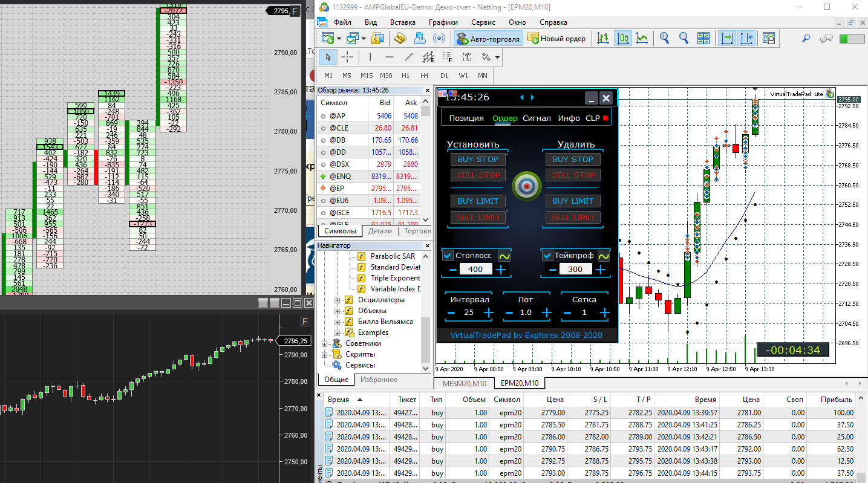
Task: Click the zoom out magnifier icon
Action: click(x=684, y=38)
